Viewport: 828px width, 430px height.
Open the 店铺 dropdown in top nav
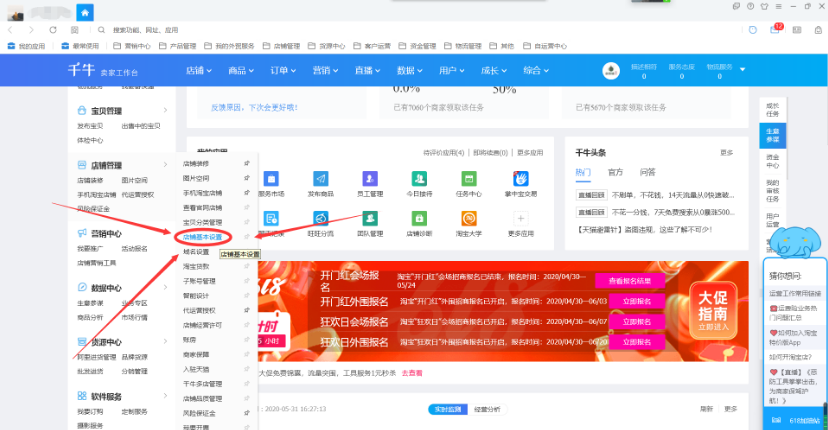[x=199, y=70]
